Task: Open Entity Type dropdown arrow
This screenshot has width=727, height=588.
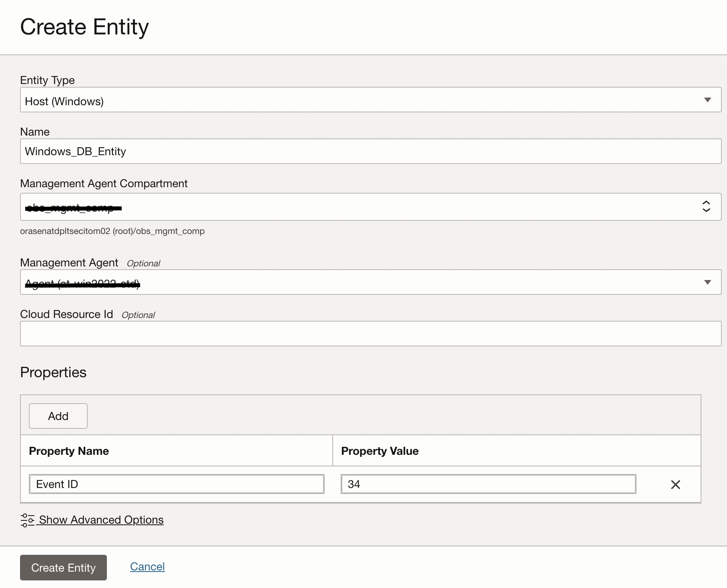Action: (x=707, y=100)
